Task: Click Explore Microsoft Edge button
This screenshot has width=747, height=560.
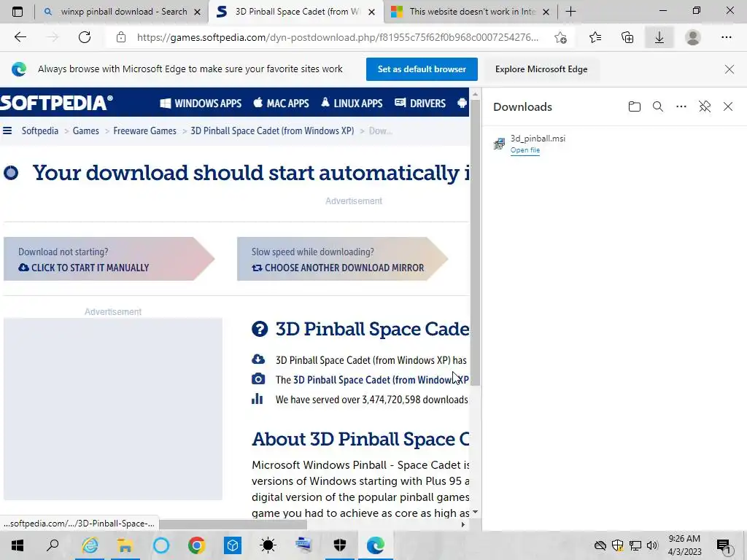Action: click(541, 69)
